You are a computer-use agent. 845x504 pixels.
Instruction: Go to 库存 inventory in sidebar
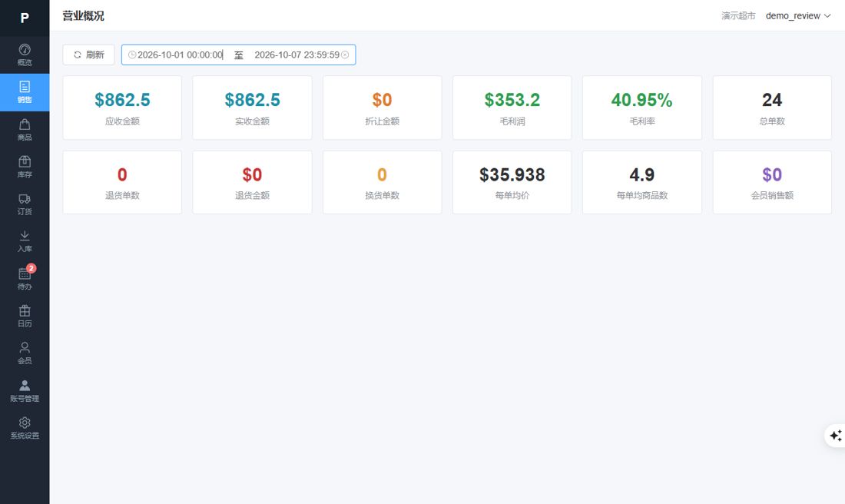click(x=25, y=167)
